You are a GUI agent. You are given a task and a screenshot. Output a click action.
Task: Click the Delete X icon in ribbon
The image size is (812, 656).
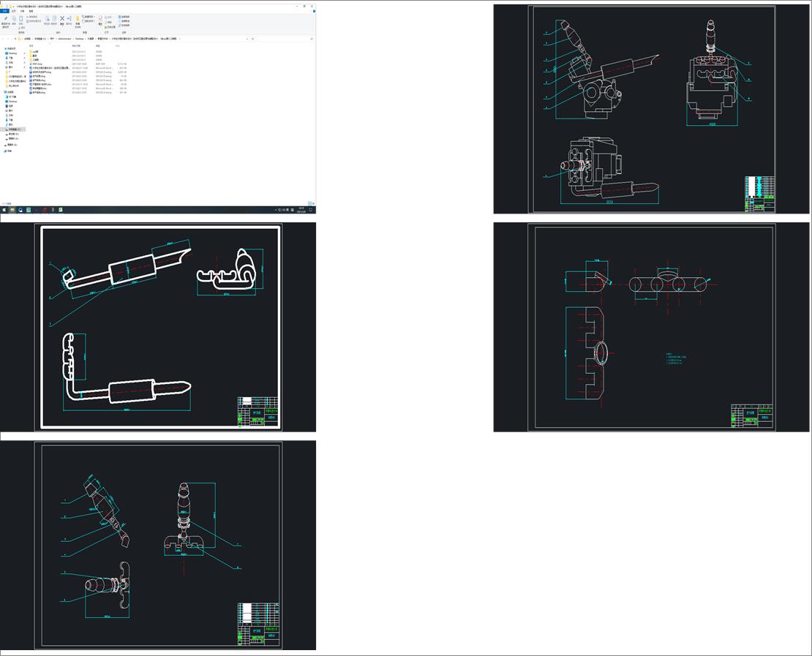tap(62, 18)
